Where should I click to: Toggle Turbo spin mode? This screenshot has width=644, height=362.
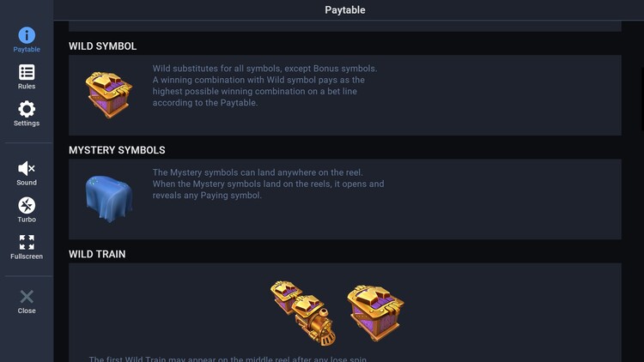tap(27, 205)
